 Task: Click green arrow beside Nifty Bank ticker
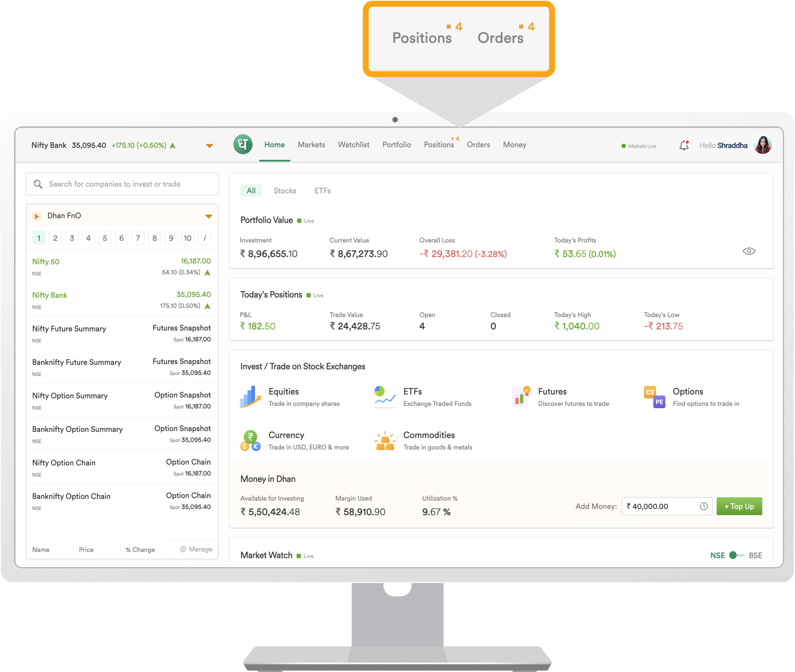(173, 146)
